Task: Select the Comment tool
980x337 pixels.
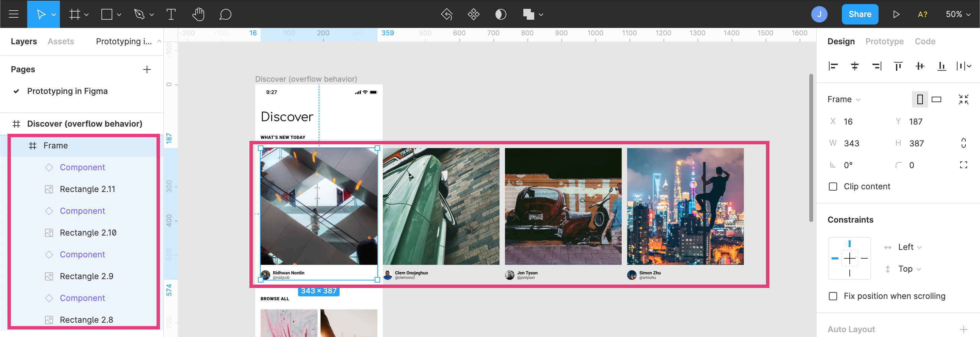Action: tap(225, 14)
